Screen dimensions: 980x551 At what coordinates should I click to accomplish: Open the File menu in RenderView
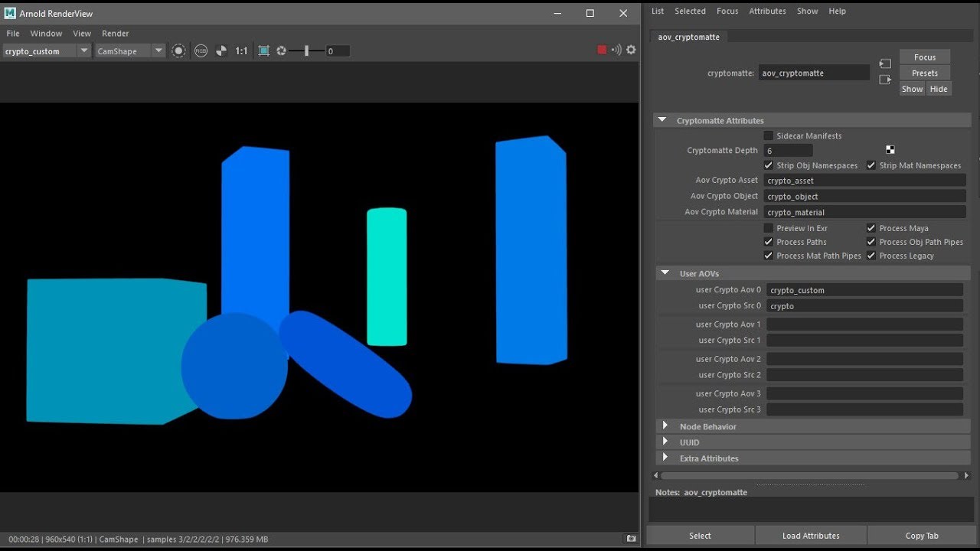tap(13, 34)
